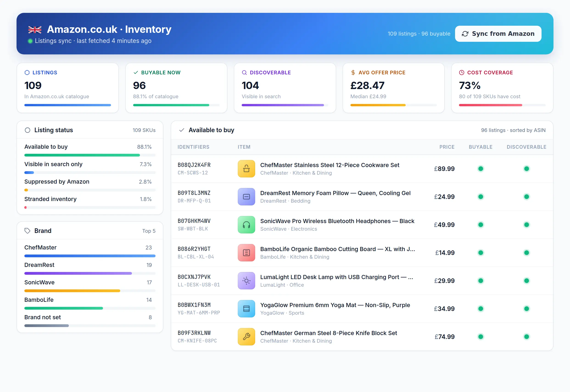Click buyable dot for YogaGlow Yoga Mat
The image size is (570, 392).
[x=481, y=309]
